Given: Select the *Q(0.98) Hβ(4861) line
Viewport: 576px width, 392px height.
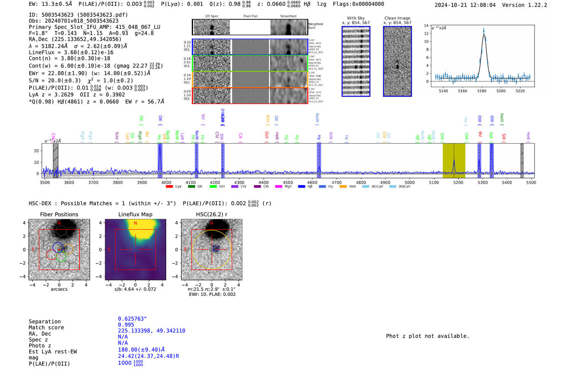Looking at the screenshot, I should click(x=97, y=102).
